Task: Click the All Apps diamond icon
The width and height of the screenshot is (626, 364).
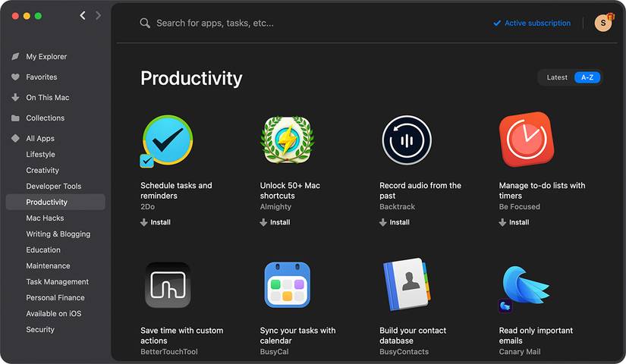Action: pos(15,139)
